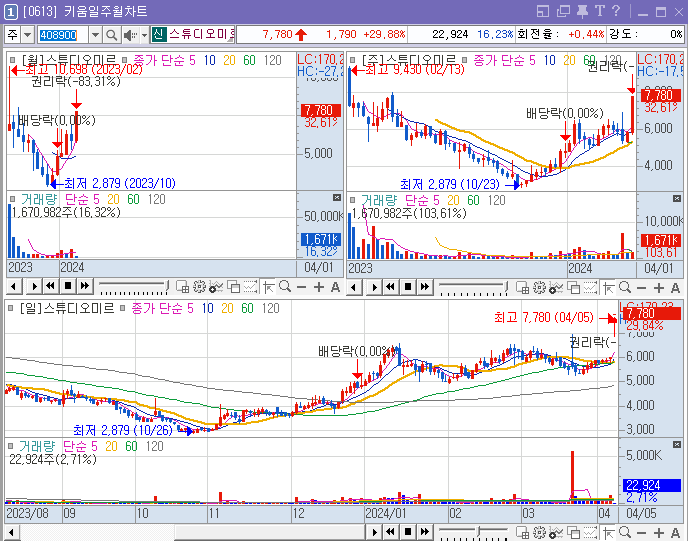Step forward on the monthly chart toolbar
The width and height of the screenshot is (688, 541).
click(34, 287)
